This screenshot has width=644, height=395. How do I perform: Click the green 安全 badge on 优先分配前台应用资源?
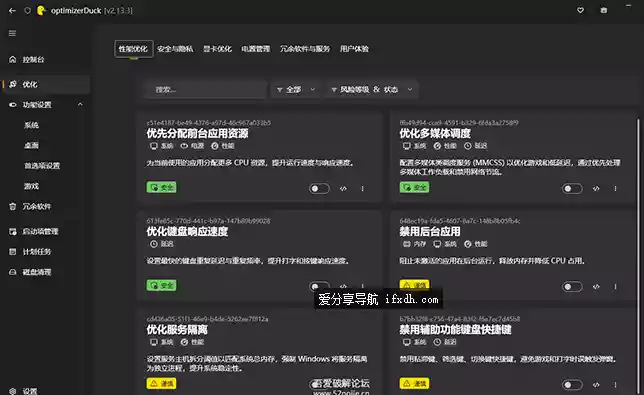pos(161,187)
